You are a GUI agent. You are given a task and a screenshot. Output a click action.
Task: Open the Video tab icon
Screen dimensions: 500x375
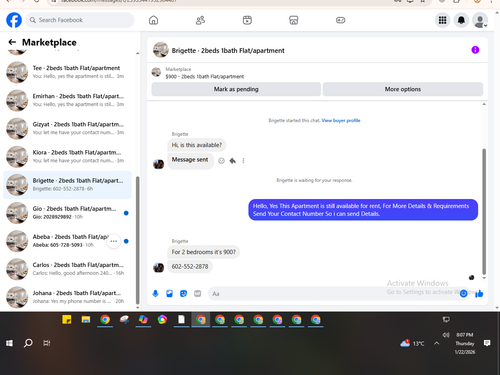tap(247, 20)
